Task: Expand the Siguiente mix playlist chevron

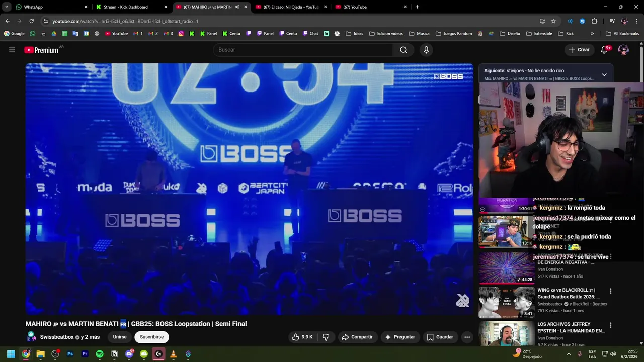Action: coord(604,74)
